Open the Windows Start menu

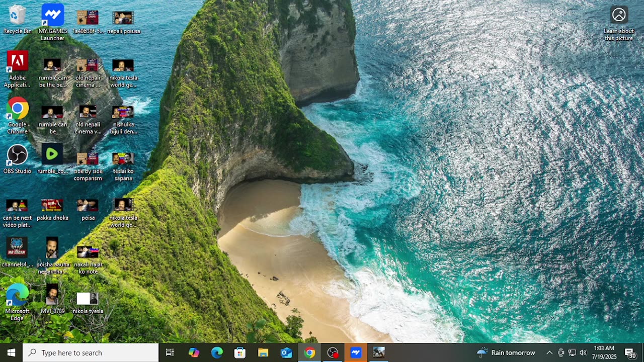11,352
